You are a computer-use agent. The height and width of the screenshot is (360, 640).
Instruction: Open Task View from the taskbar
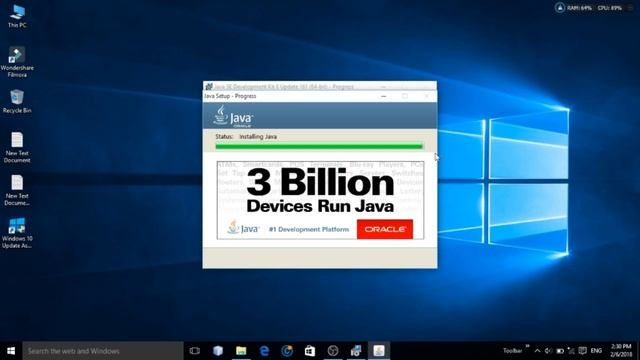pos(195,351)
